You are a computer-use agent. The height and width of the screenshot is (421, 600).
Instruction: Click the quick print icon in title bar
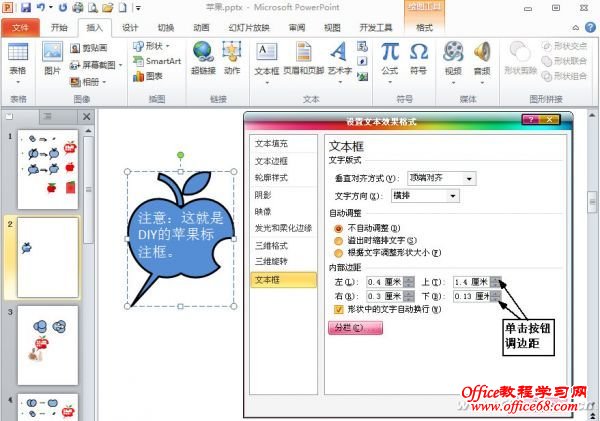point(78,7)
